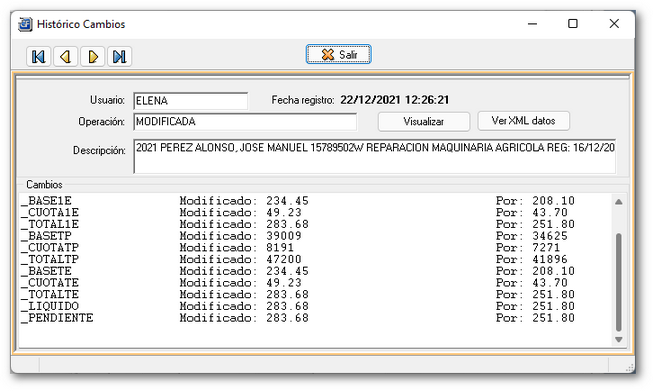Click the Cambios list scroll down arrow
The height and width of the screenshot is (391, 653).
click(x=618, y=339)
